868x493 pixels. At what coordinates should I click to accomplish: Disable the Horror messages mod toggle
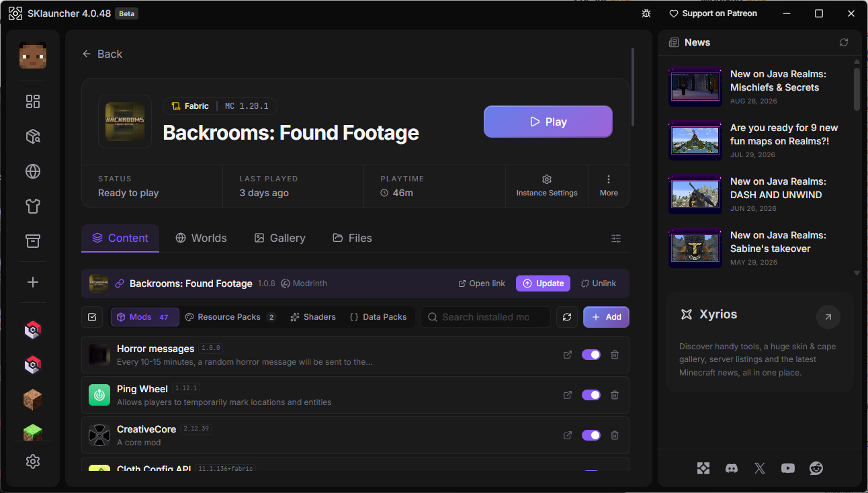click(x=591, y=355)
